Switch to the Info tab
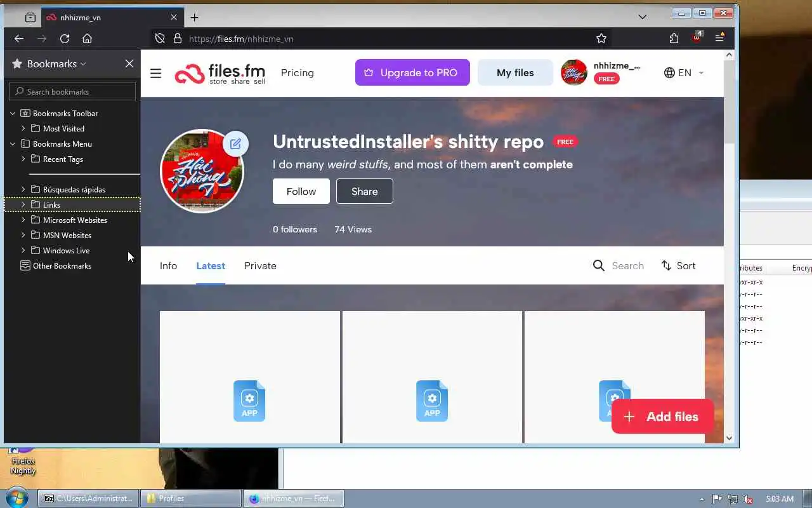The height and width of the screenshot is (508, 812). click(168, 265)
